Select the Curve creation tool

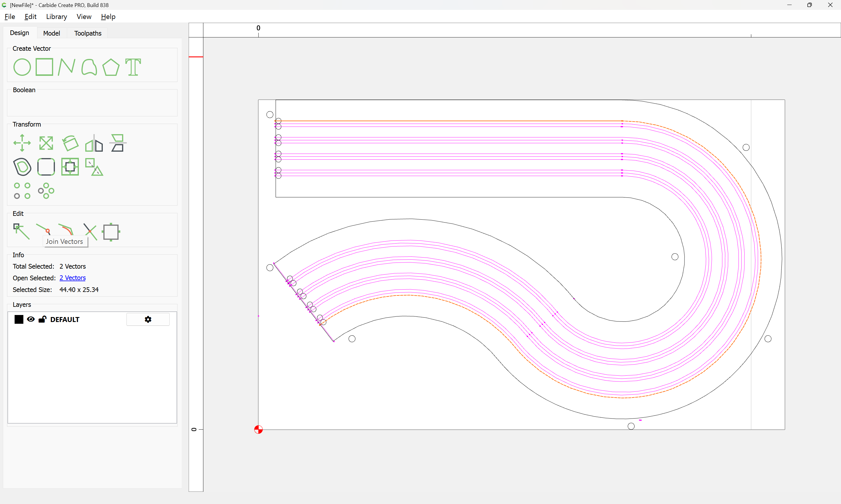(89, 67)
